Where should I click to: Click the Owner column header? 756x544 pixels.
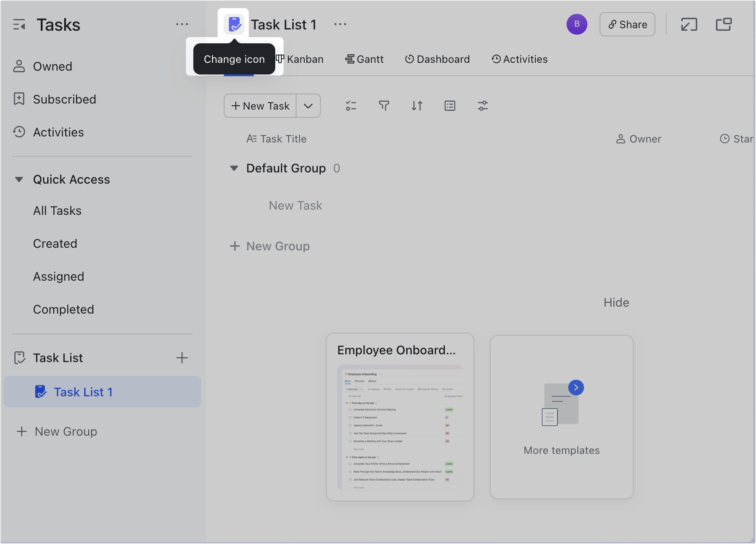(x=639, y=139)
